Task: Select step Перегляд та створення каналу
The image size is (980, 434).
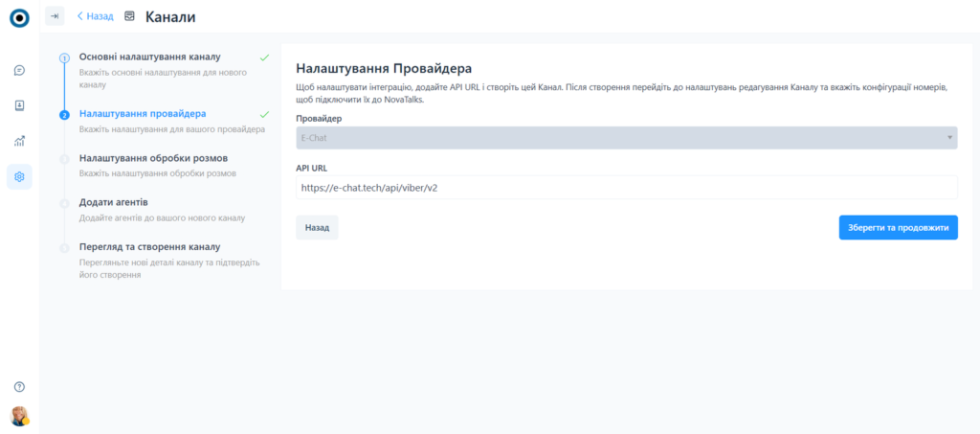Action: click(151, 246)
